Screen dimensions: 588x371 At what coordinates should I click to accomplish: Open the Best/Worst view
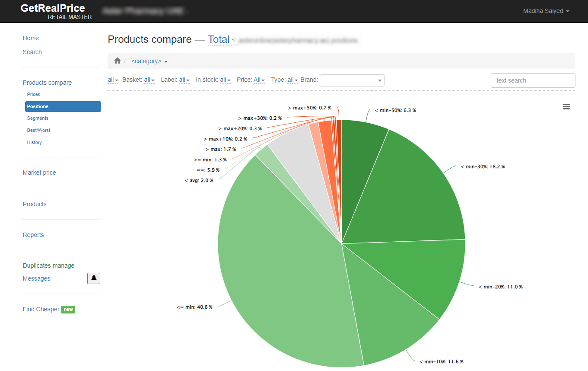[x=39, y=130]
